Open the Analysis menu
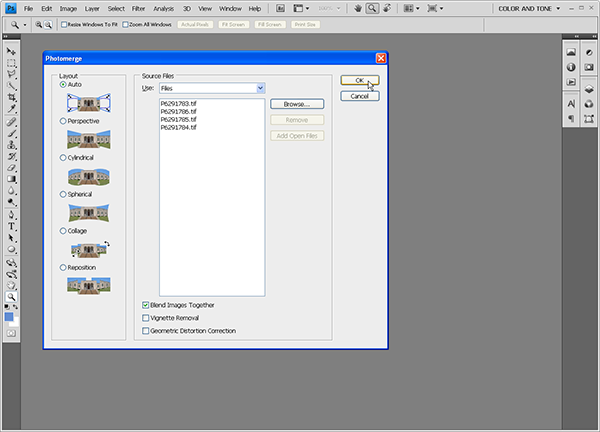 [163, 8]
